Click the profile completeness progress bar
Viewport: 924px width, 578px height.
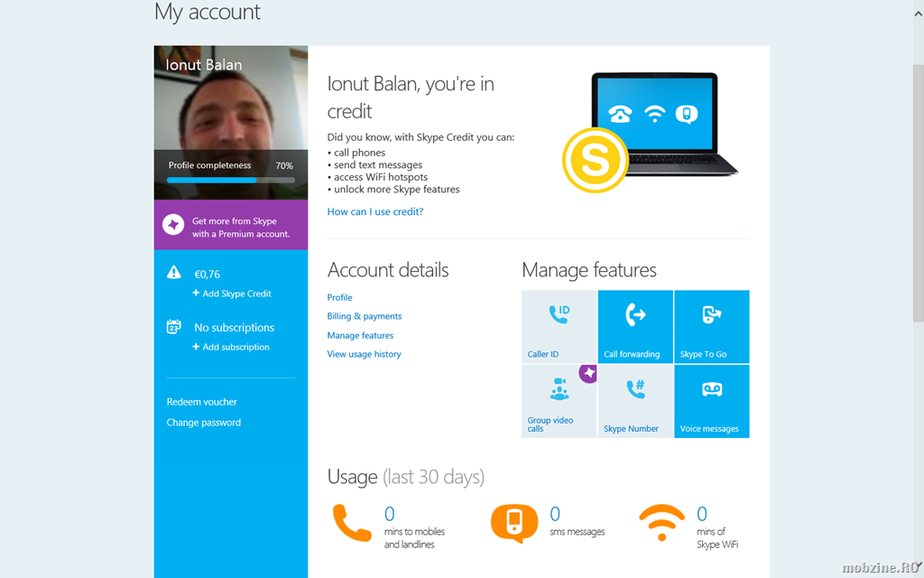231,180
